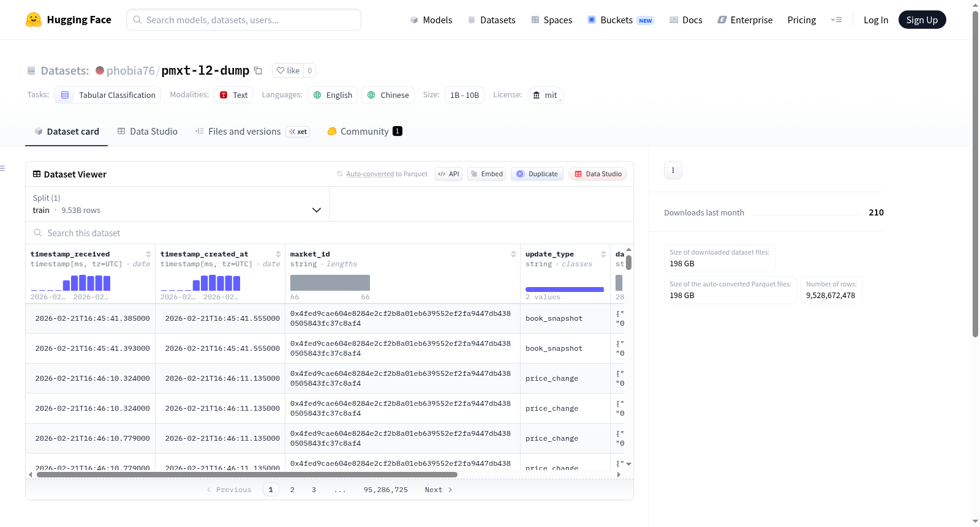Image resolution: width=980 pixels, height=527 pixels.
Task: Click the Log In link
Action: coord(876,20)
